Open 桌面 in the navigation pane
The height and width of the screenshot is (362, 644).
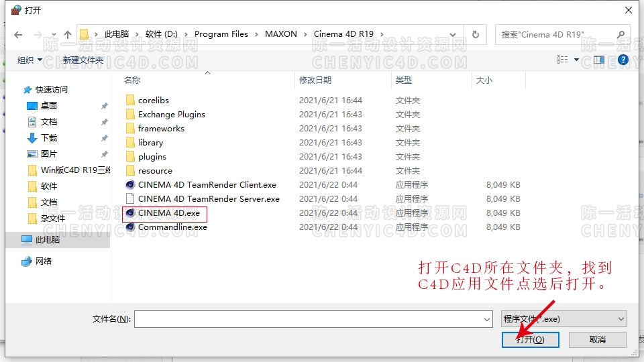[49, 106]
